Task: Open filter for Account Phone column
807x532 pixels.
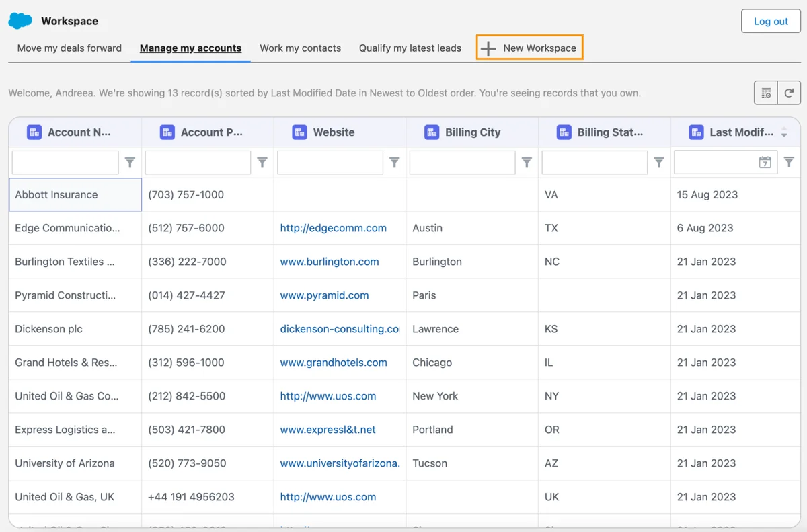Action: (262, 162)
